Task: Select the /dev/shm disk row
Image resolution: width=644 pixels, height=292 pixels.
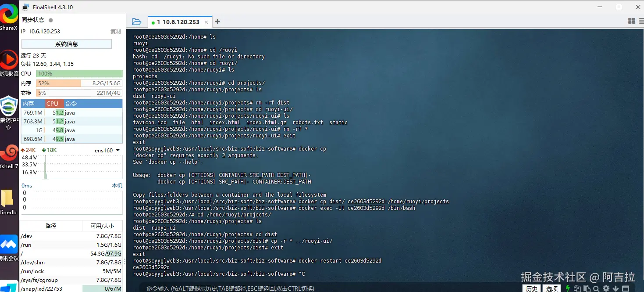Action: (x=71, y=263)
